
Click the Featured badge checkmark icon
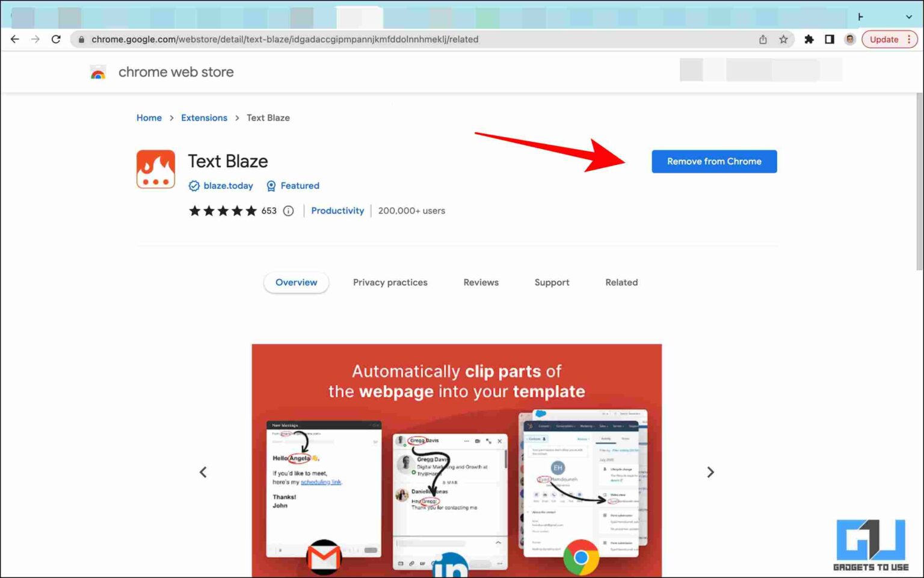point(271,186)
